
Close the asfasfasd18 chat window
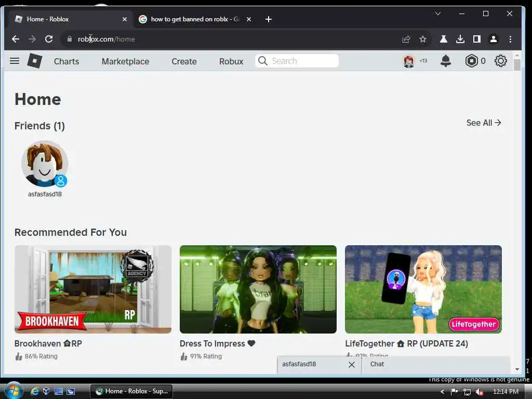point(352,365)
